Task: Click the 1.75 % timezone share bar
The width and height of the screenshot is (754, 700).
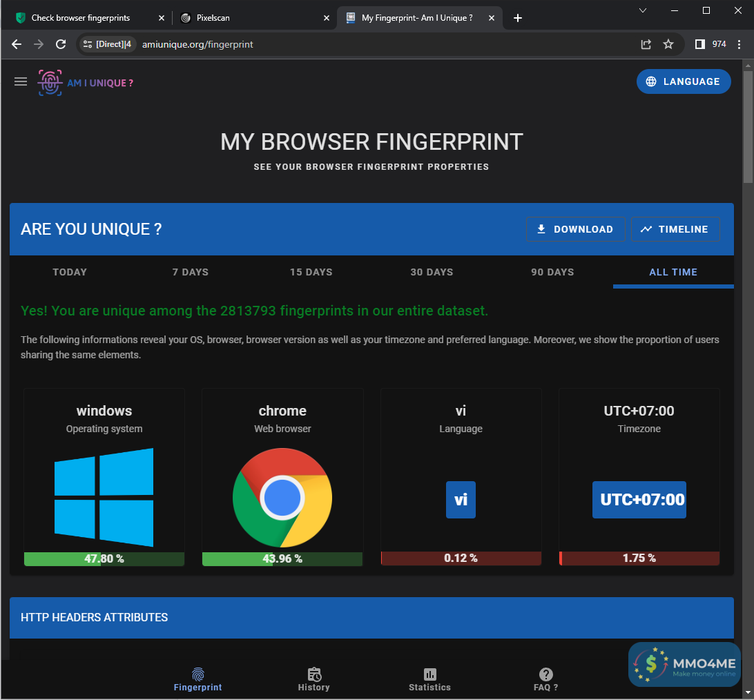Action: [x=639, y=558]
